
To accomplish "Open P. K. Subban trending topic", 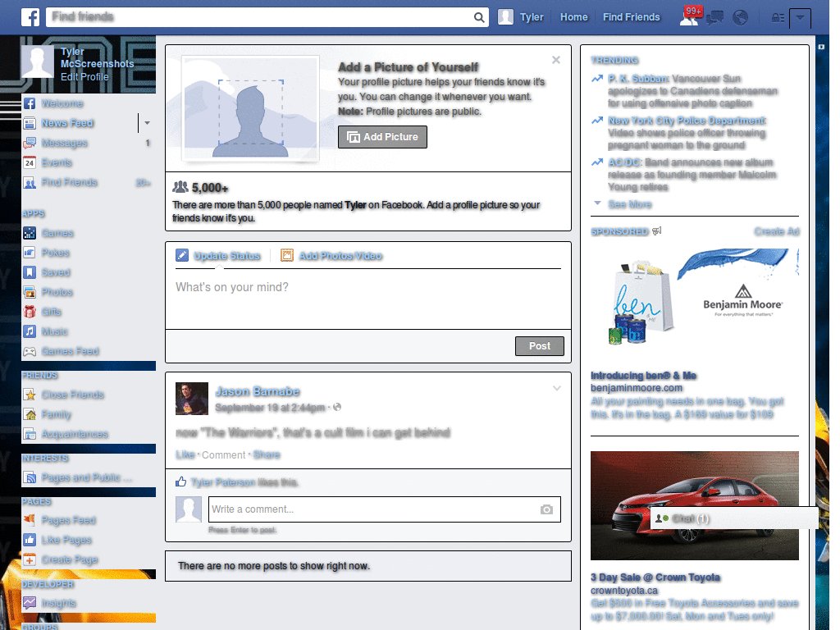I will click(x=638, y=79).
